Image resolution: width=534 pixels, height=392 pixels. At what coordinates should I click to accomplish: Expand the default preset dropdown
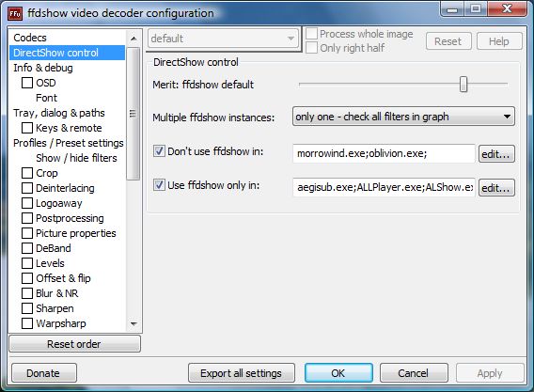tap(223, 39)
